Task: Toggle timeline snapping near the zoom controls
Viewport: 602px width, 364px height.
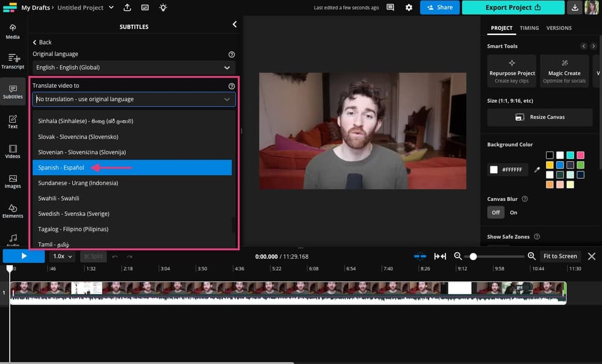Action: click(421, 256)
